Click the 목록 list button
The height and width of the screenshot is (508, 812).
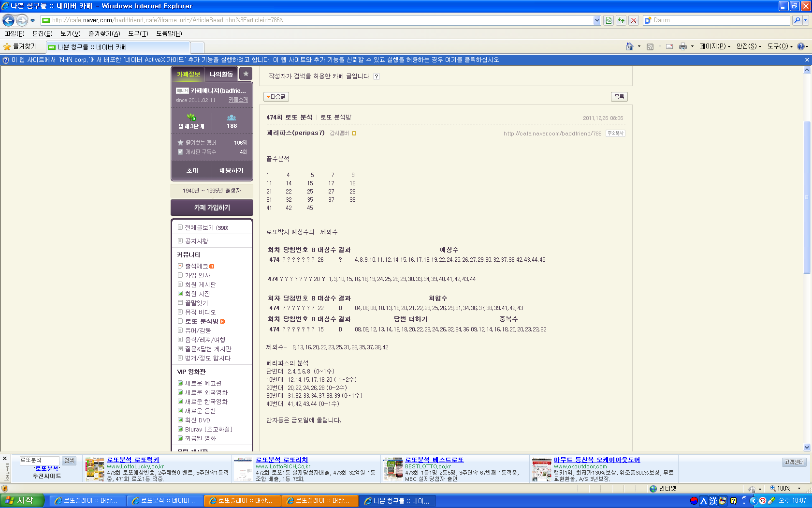(x=619, y=97)
